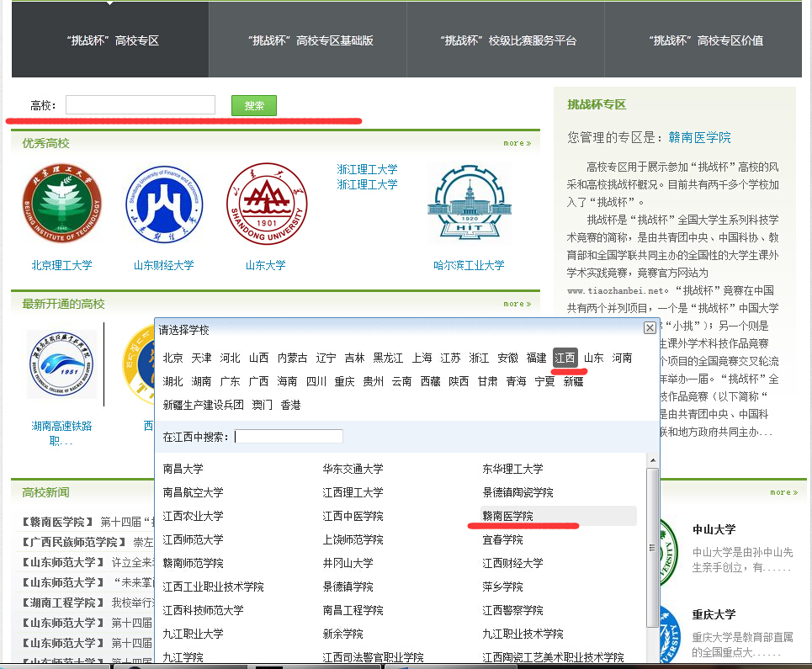Viewport: 812px width, 669px height.
Task: Open the 山东大学 logo image
Action: 267,204
